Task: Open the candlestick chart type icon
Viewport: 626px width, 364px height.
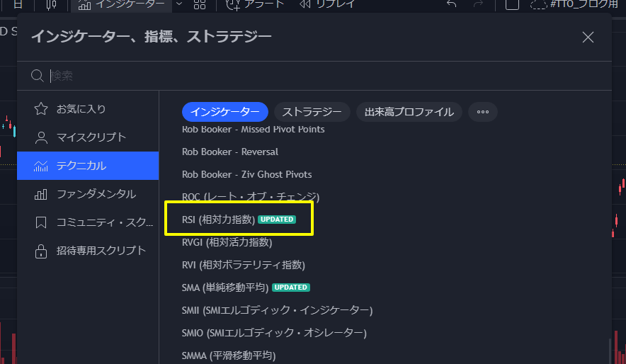Action: tap(51, 4)
